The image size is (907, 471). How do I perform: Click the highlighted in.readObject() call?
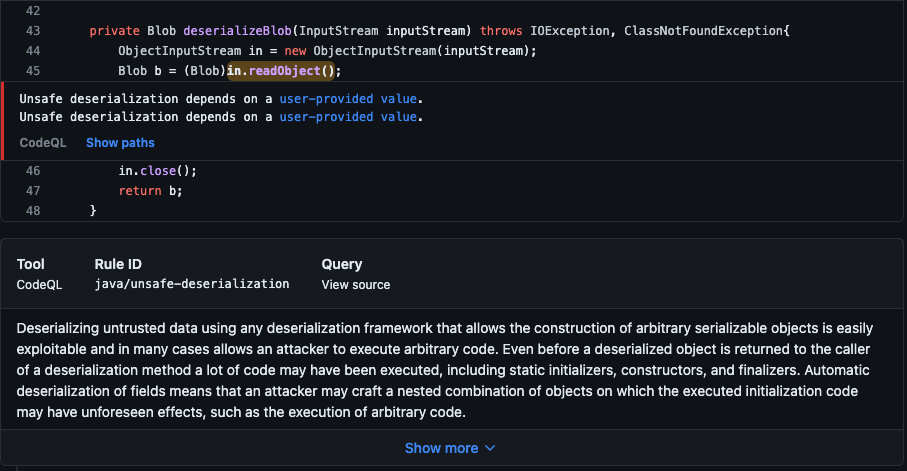284,70
